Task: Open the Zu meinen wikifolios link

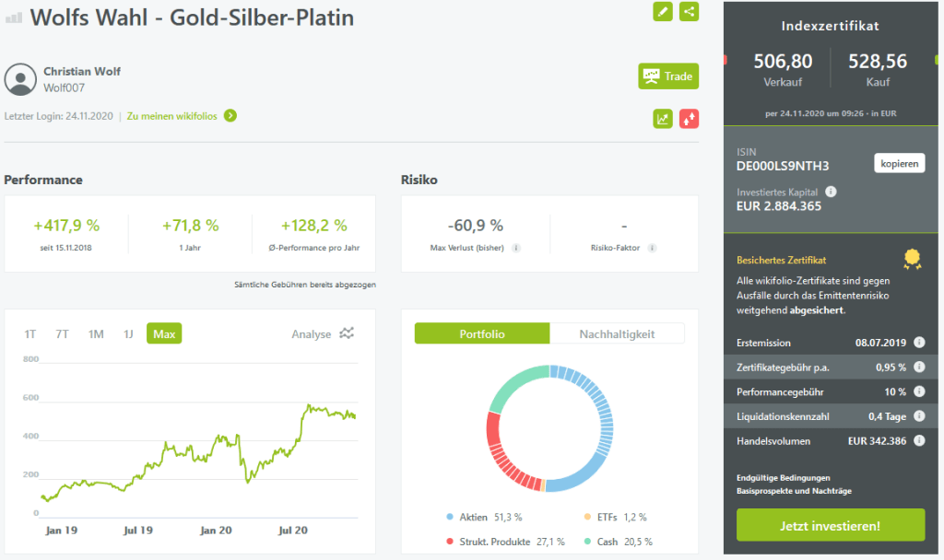Action: (182, 116)
